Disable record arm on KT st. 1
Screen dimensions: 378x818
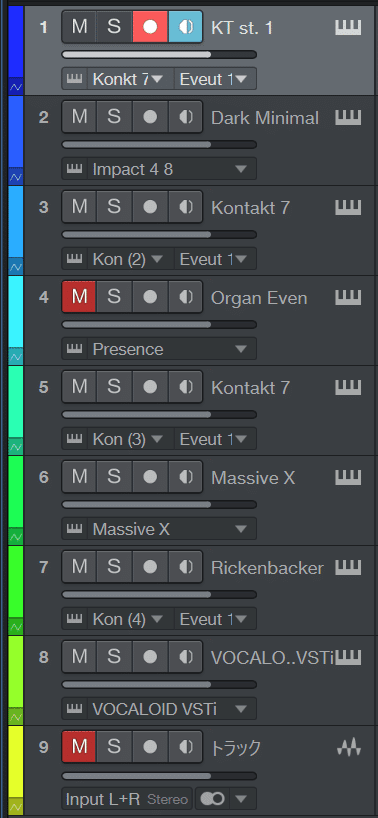pyautogui.click(x=150, y=27)
